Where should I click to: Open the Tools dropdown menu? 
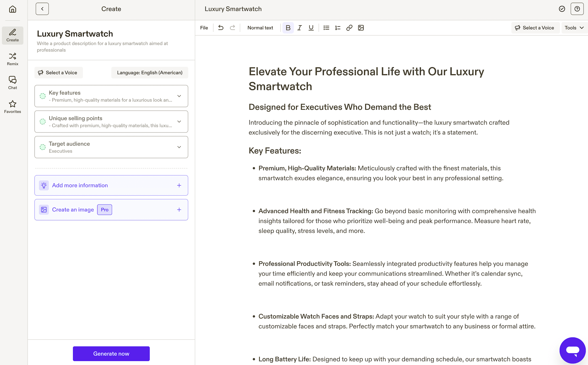coord(573,28)
